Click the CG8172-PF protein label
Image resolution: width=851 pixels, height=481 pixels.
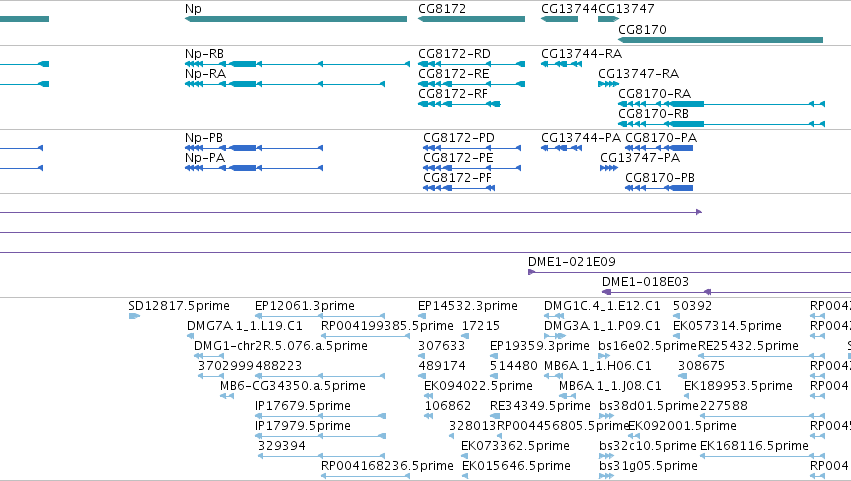tap(458, 178)
